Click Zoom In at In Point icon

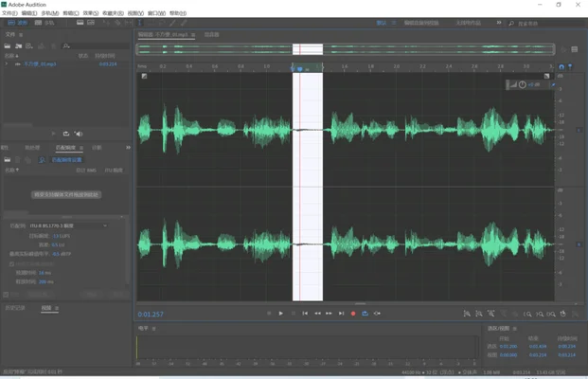tap(527, 314)
